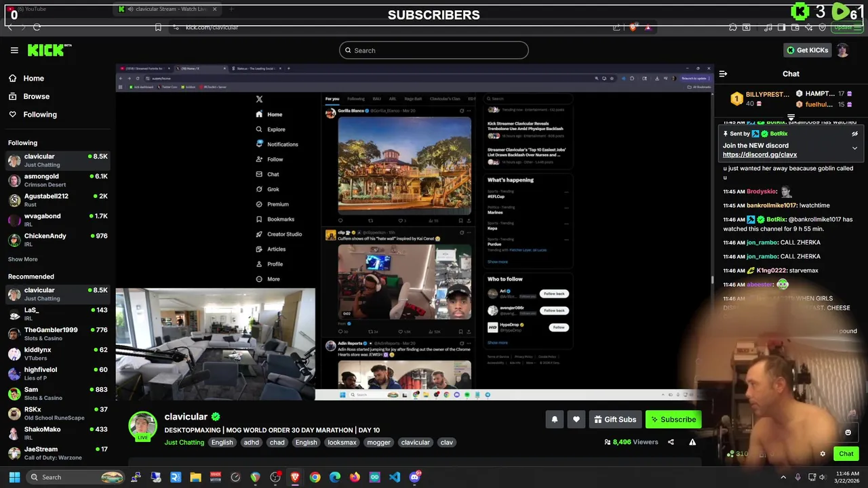Open Windows Start menu
868x488 pixels.
coord(14,477)
